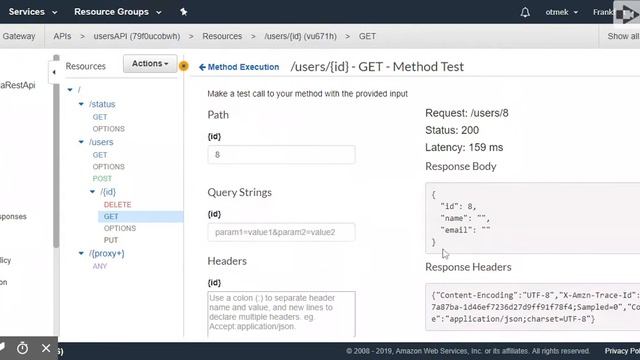This screenshot has width=640, height=360.
Task: Select the ANY method under /{proxy+}
Action: click(x=100, y=266)
